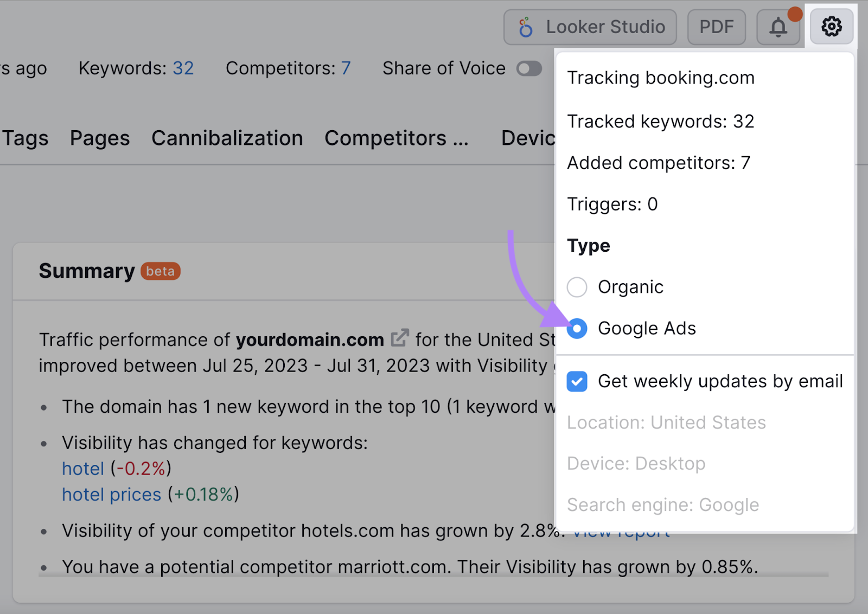
Task: Click the beta badge next to Summary
Action: coord(159,271)
